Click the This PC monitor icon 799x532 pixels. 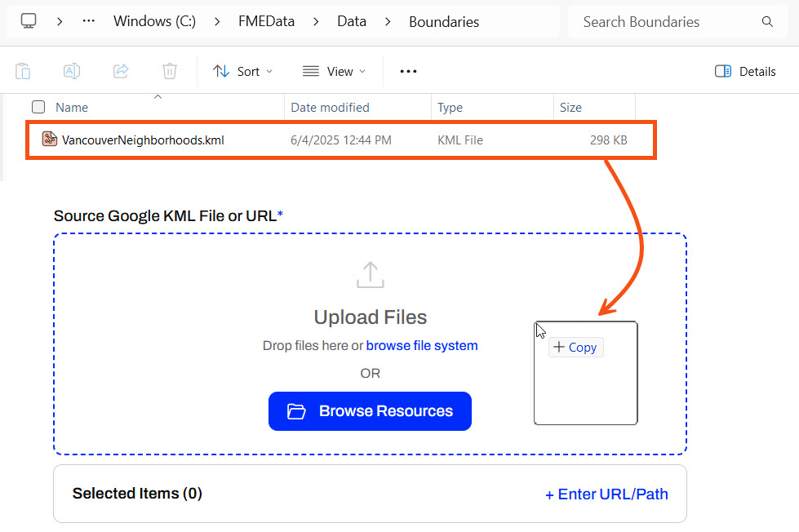[29, 22]
